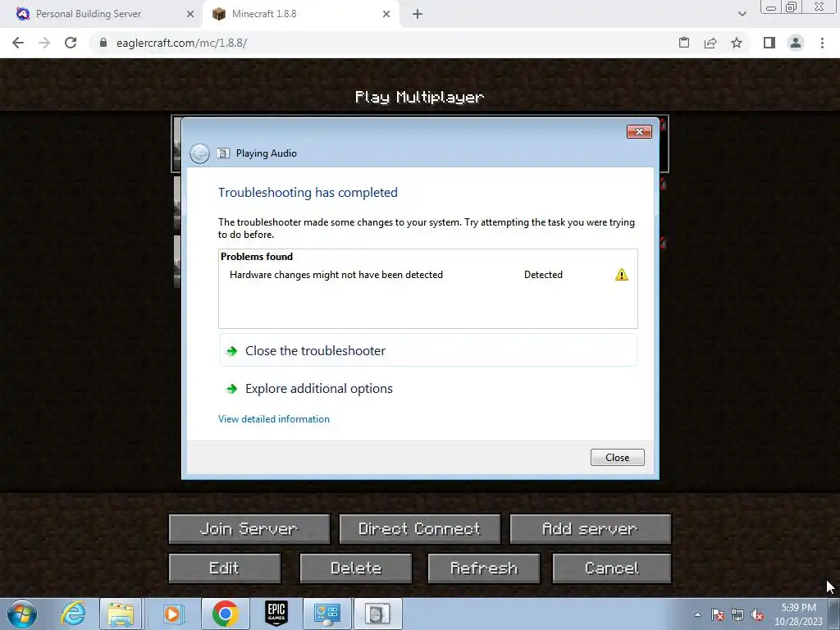The image size is (840, 630).
Task: Click Cancel in Play Multiplayer
Action: (612, 568)
